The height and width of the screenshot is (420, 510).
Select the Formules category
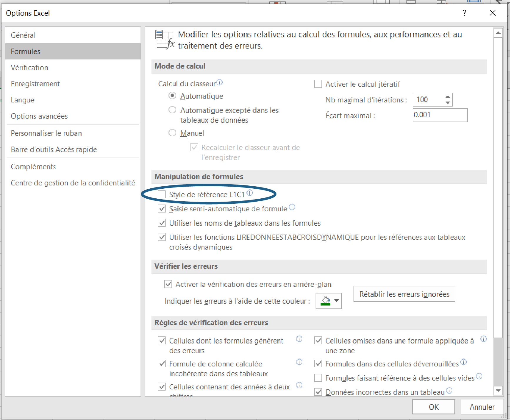(73, 51)
